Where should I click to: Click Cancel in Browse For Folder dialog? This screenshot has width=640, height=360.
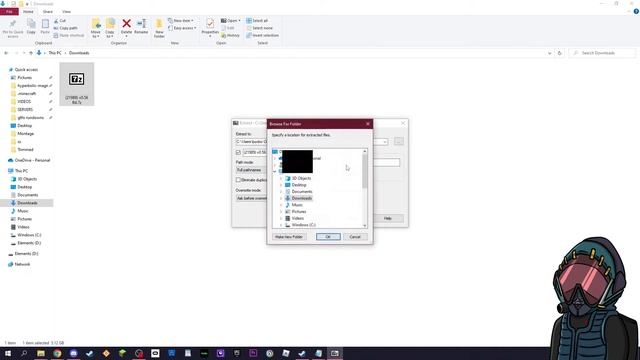355,237
